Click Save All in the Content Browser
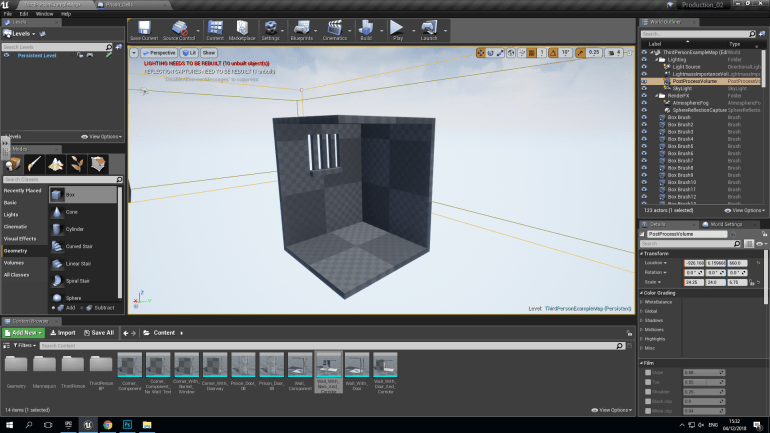770x433 pixels. (x=99, y=332)
